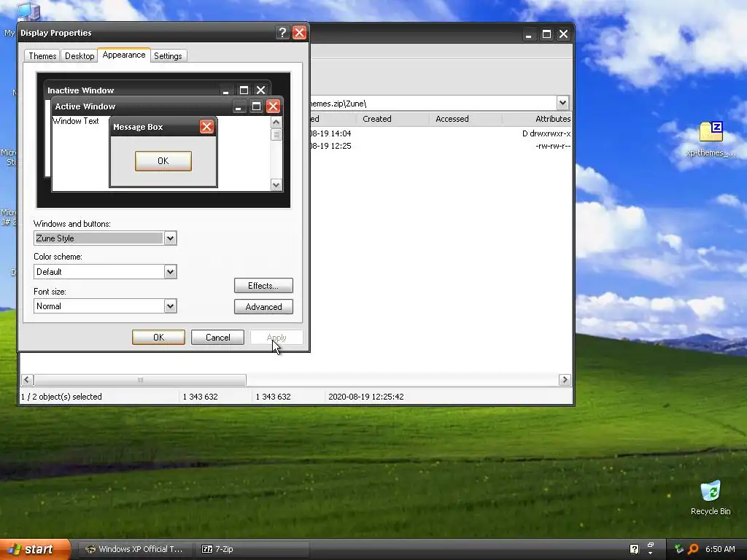Image resolution: width=747 pixels, height=560 pixels.
Task: Sort by the Attributes column header
Action: click(538, 119)
